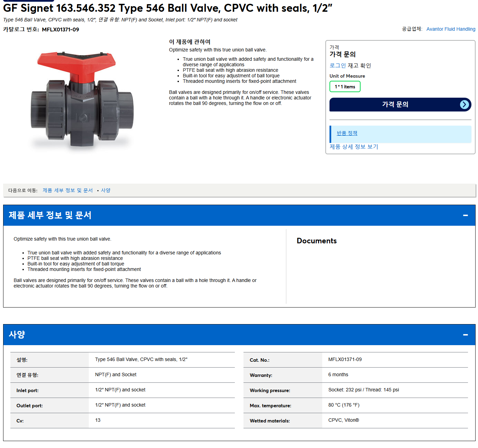Viewport: 478px width, 448px height.
Task: Select the 1 * 1 items unit option
Action: (345, 87)
